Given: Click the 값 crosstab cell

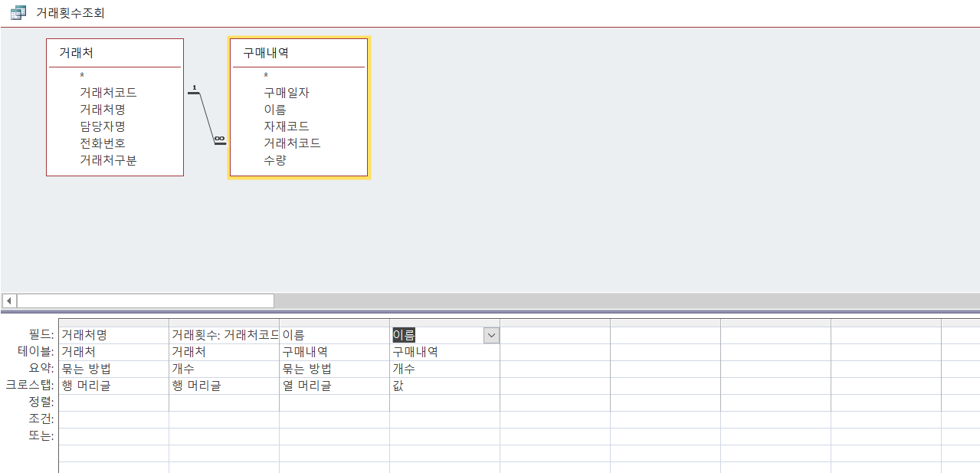Looking at the screenshot, I should tap(444, 386).
